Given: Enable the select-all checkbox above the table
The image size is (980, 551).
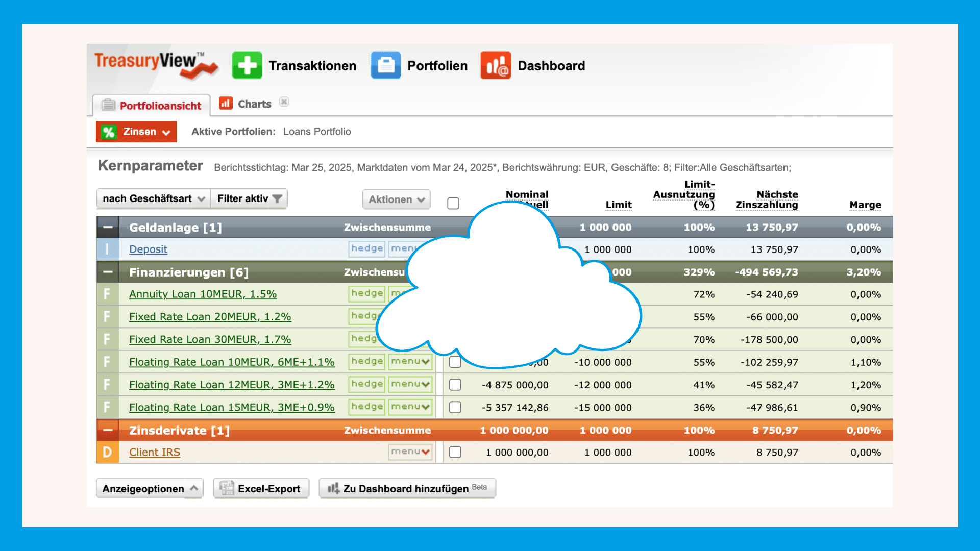Looking at the screenshot, I should point(453,203).
